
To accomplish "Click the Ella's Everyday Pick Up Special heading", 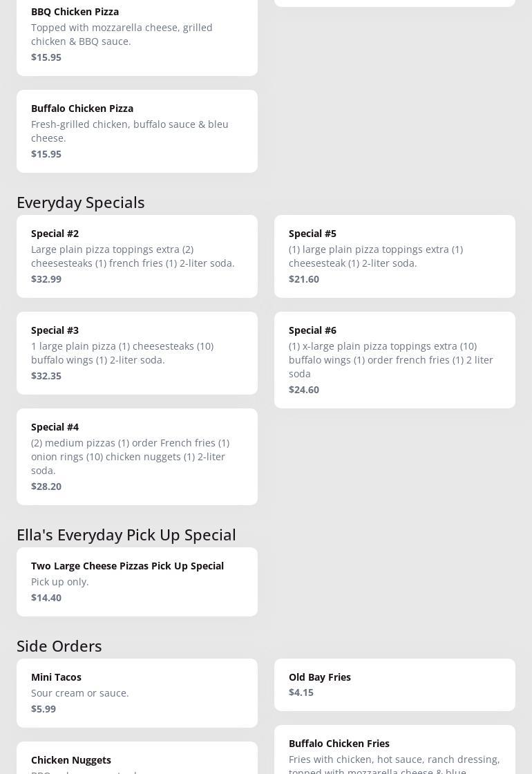I will tap(126, 535).
